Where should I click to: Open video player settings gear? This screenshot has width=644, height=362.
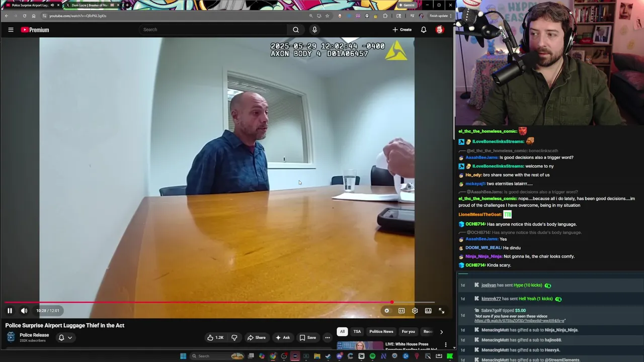click(x=415, y=311)
